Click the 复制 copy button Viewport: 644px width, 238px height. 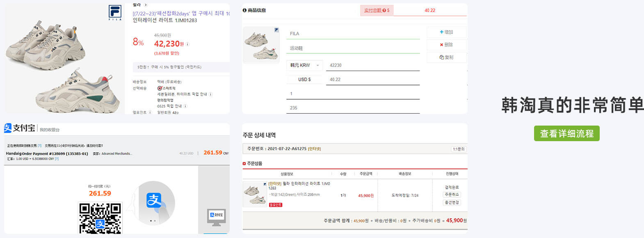(446, 57)
